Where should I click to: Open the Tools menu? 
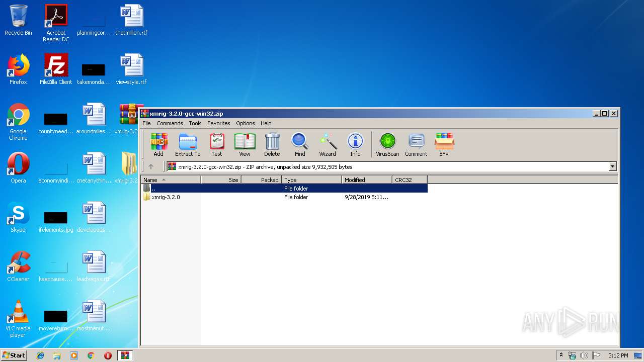coord(195,123)
